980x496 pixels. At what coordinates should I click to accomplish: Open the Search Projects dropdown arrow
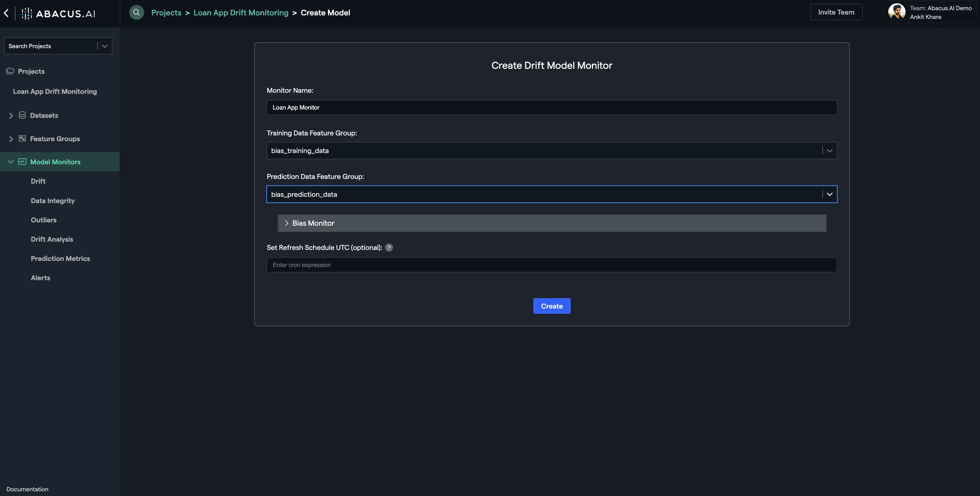click(x=105, y=46)
